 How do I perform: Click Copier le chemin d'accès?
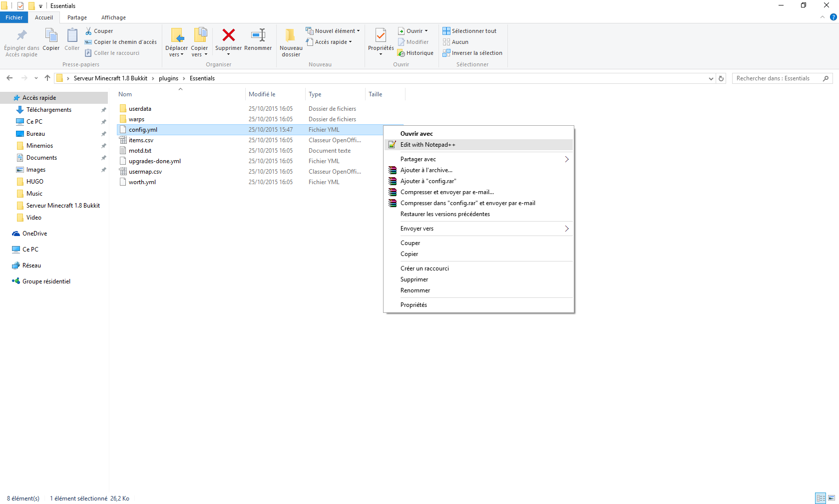[120, 42]
